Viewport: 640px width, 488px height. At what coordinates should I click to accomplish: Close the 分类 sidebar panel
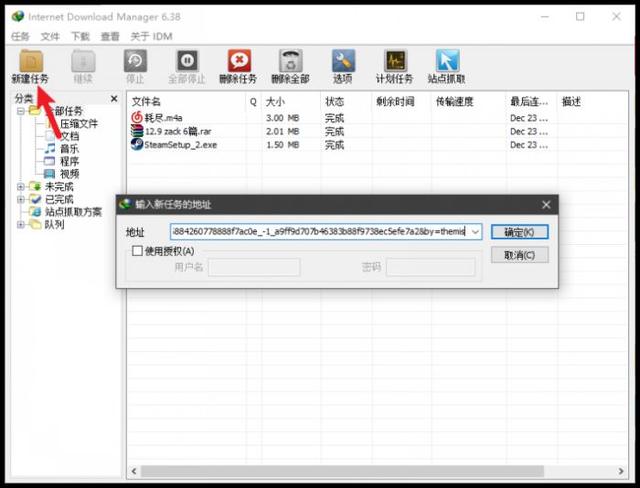pos(114,99)
